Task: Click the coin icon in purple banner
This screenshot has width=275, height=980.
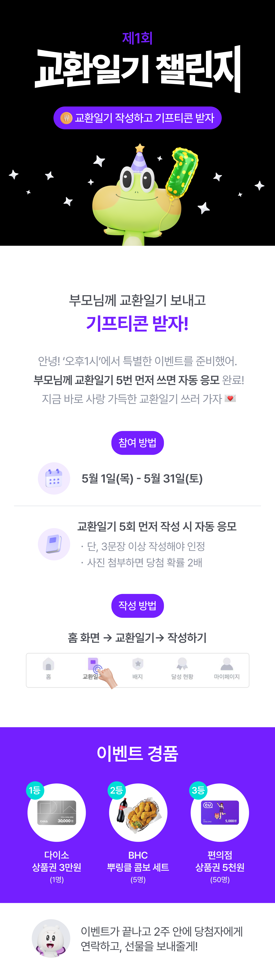Action: pos(66,118)
